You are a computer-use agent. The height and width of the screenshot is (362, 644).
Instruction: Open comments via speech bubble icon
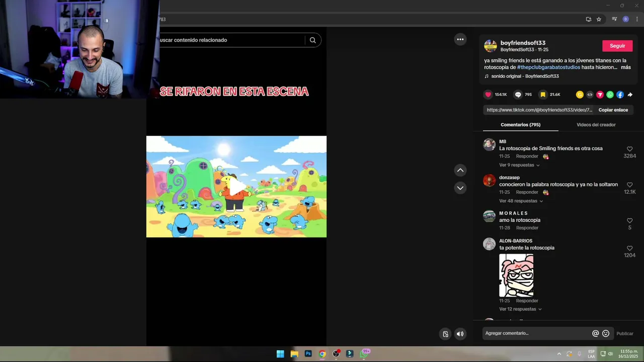(518, 95)
